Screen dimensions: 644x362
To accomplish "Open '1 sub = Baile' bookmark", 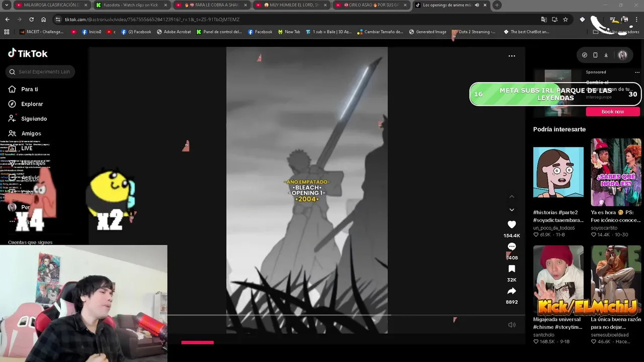I will coord(328,32).
